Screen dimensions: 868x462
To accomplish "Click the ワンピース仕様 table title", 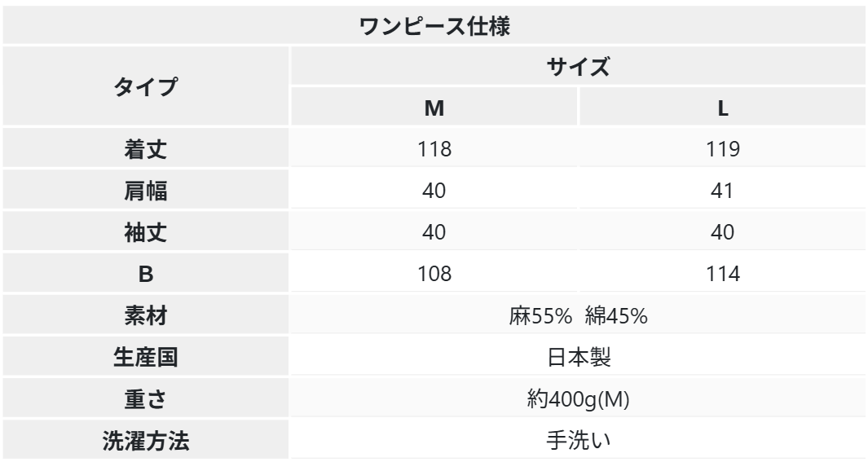I will 434,25.
